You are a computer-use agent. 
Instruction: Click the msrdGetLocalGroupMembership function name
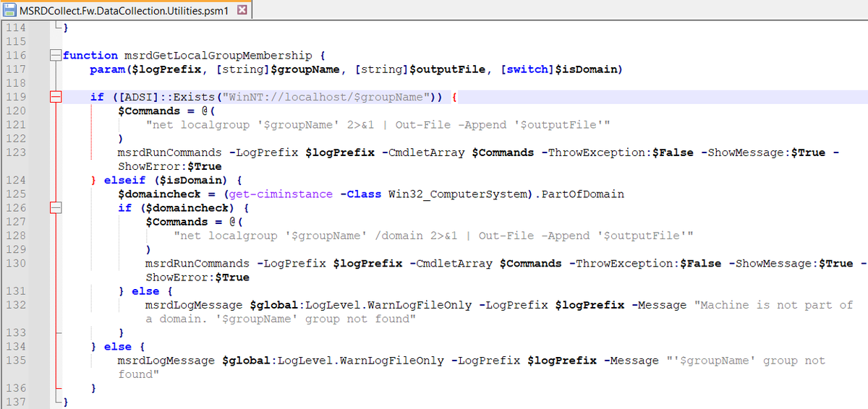tap(218, 56)
